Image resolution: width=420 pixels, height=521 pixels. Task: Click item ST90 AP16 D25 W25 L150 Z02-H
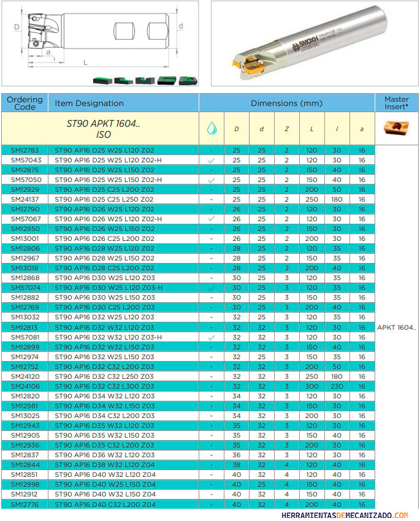[109, 180]
